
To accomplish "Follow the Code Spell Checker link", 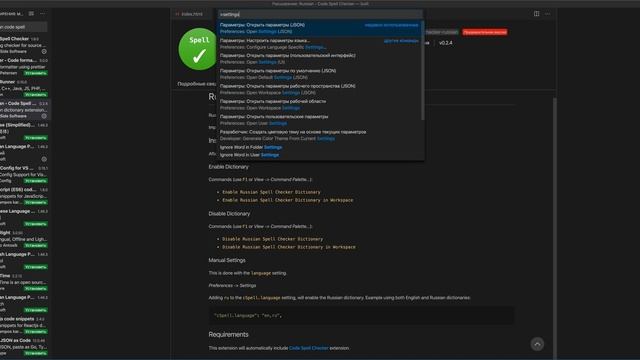I will (309, 348).
